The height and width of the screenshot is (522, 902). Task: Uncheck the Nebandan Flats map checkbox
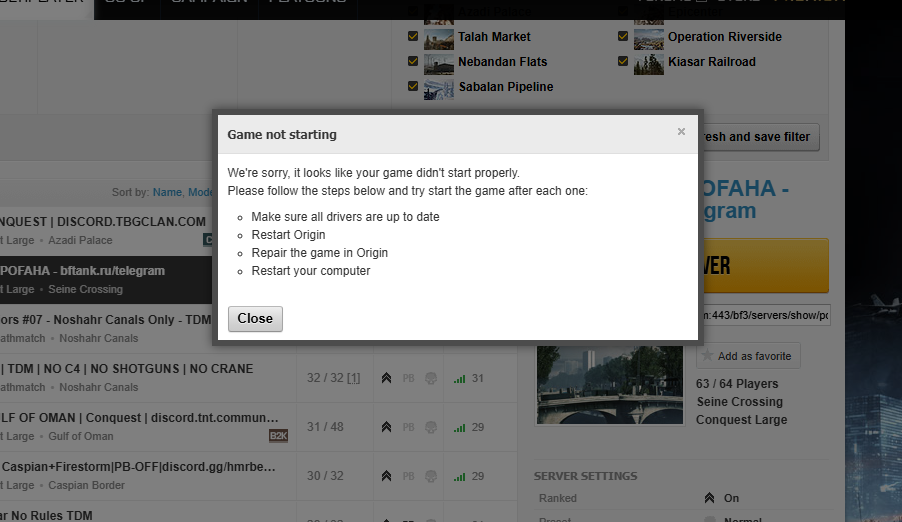click(413, 61)
